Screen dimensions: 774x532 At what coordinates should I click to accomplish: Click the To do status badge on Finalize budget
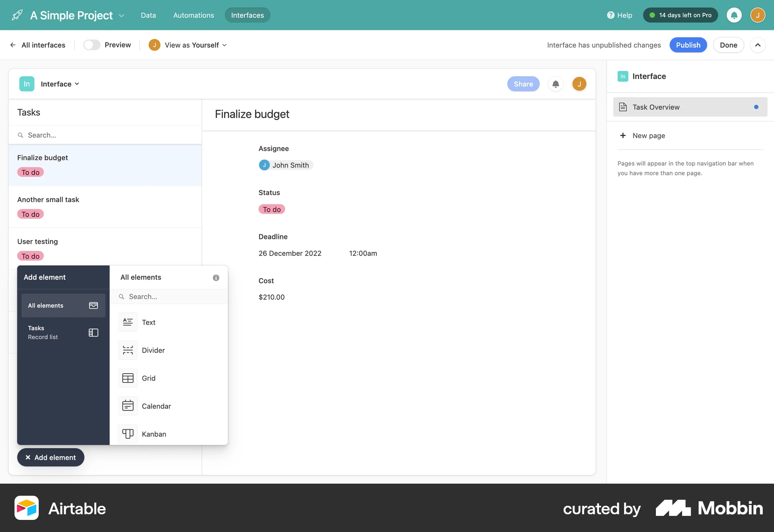[30, 172]
